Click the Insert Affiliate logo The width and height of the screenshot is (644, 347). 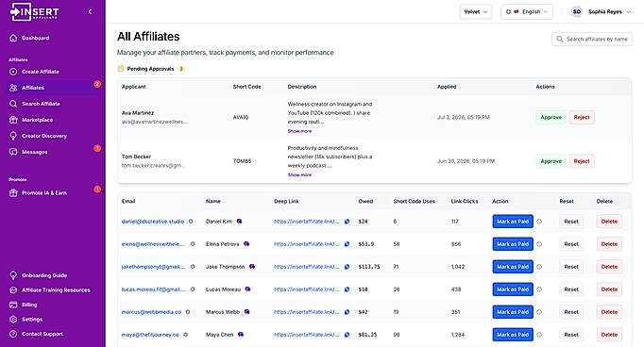point(35,12)
